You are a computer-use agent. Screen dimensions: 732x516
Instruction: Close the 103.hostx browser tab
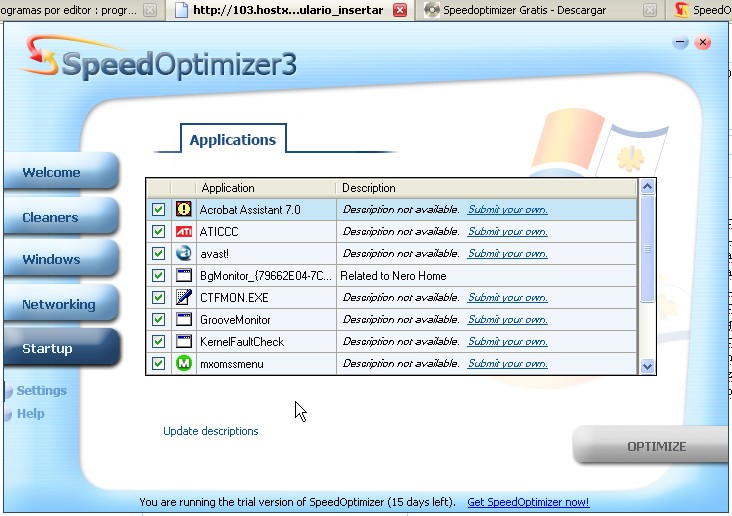(400, 10)
